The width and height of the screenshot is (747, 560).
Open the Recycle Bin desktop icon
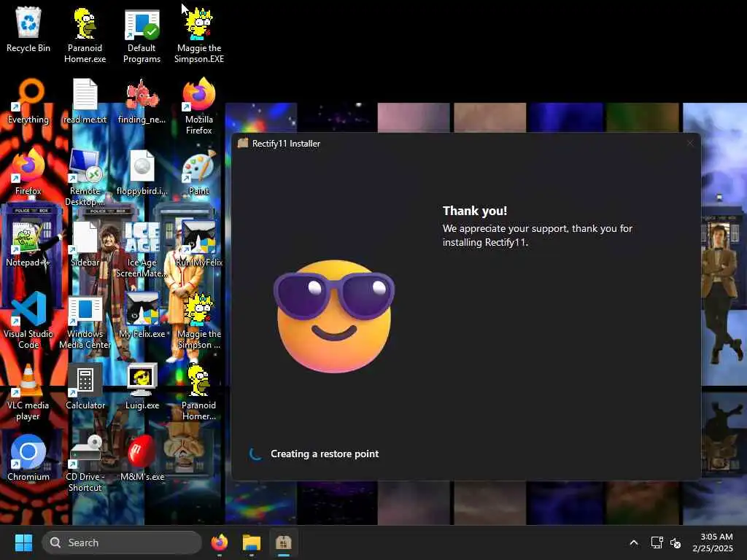[28, 30]
